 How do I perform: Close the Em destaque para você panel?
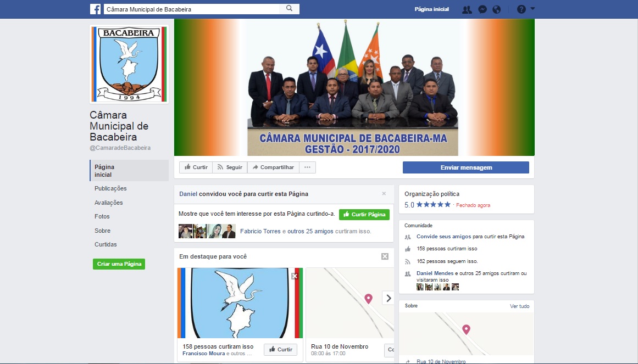tap(385, 256)
